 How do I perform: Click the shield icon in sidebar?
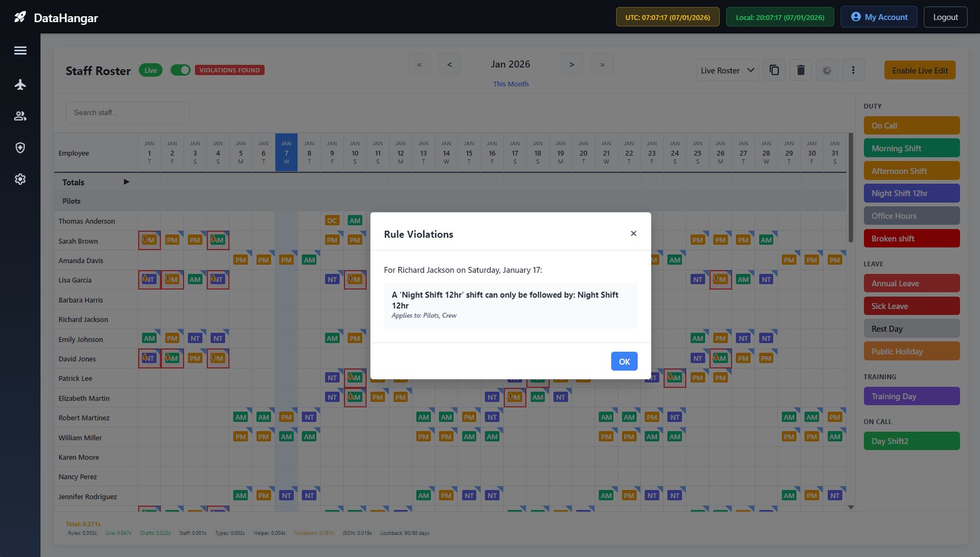click(20, 148)
